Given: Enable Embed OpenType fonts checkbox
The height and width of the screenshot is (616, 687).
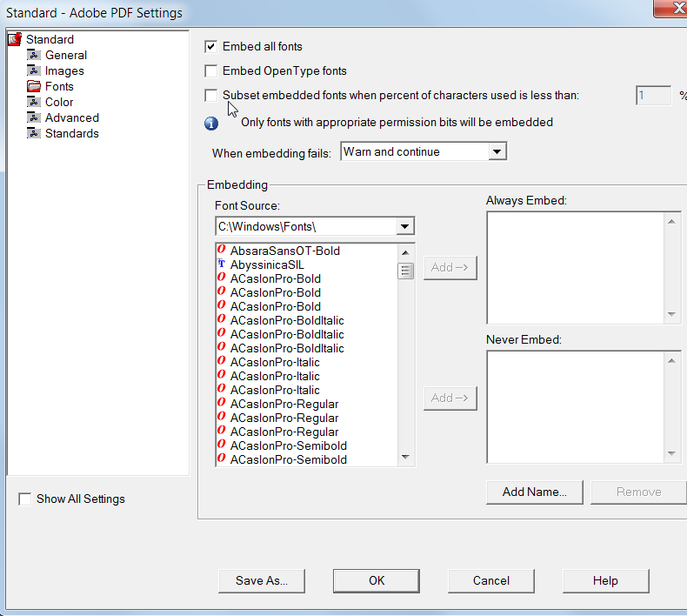Looking at the screenshot, I should [x=210, y=71].
